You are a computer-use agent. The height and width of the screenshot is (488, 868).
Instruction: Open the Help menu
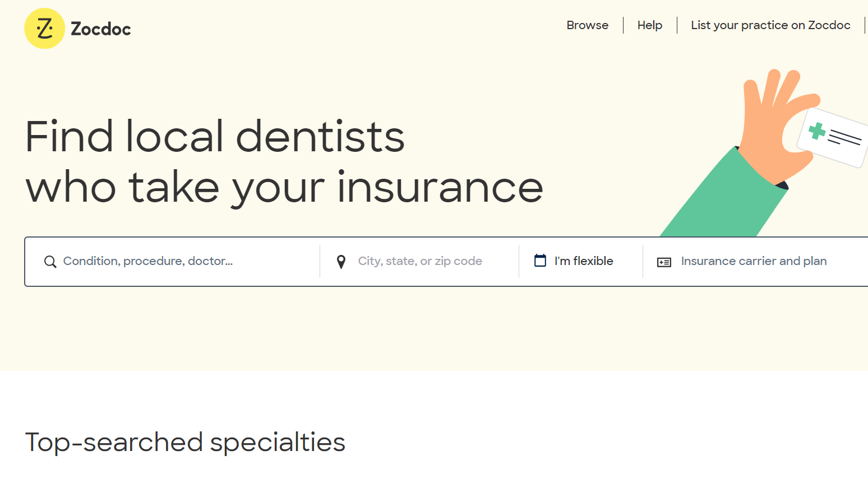pos(649,25)
